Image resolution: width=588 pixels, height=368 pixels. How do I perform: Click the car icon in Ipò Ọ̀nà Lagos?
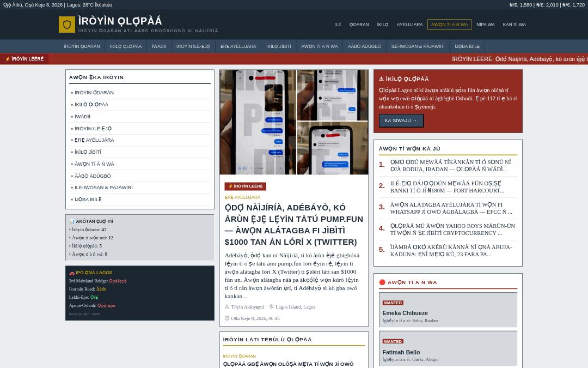(72, 273)
